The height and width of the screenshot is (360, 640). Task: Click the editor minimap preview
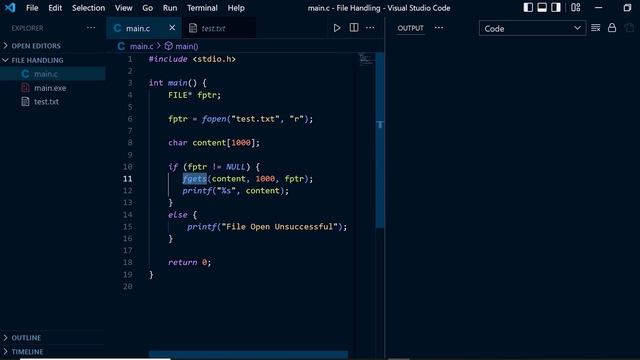coord(366,60)
